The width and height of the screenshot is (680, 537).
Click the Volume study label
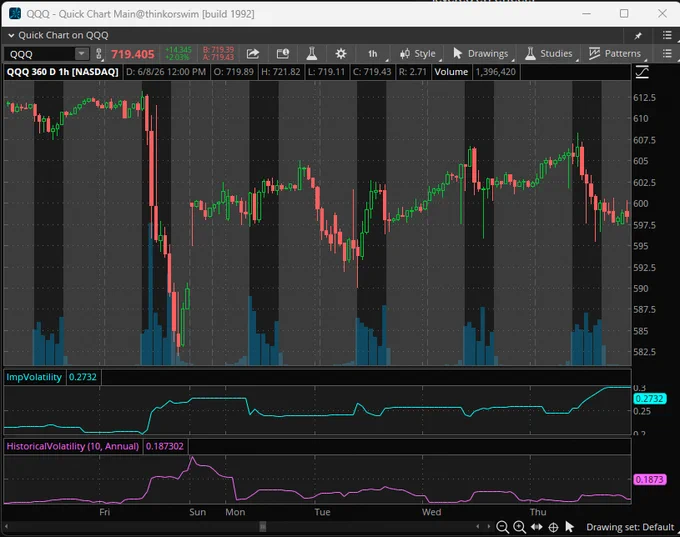451,72
